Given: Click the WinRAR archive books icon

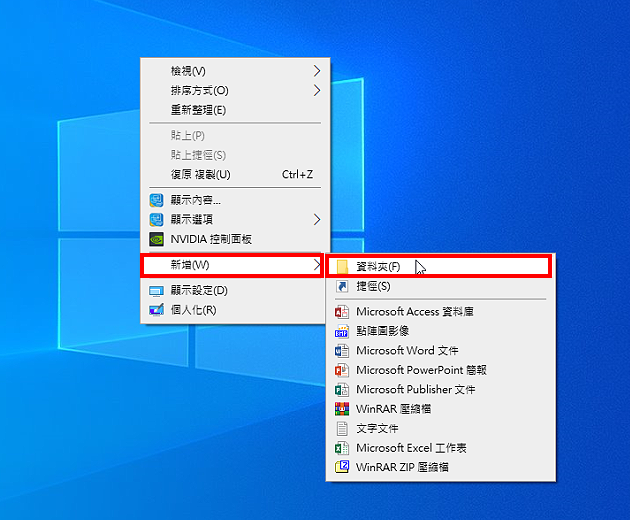Looking at the screenshot, I should tap(342, 409).
